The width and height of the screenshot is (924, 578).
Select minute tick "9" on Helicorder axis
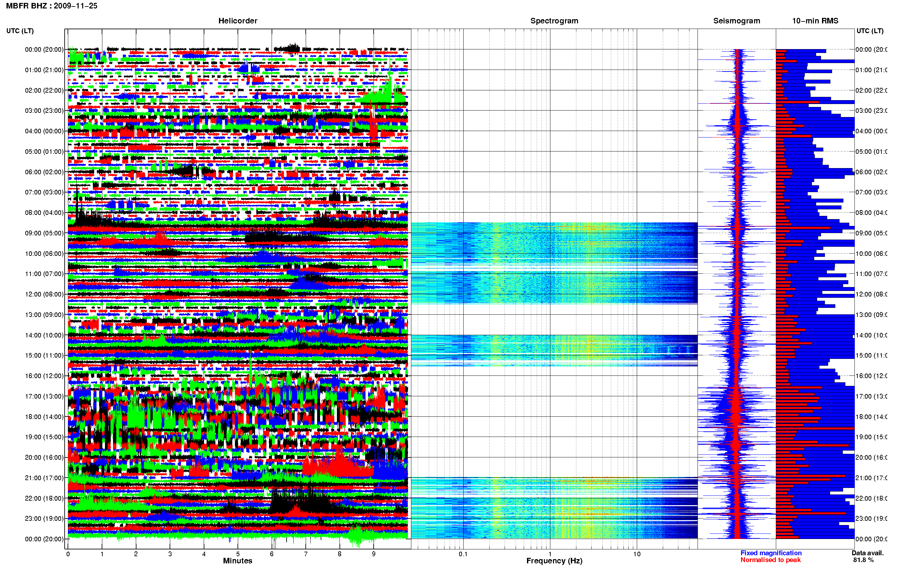[x=374, y=554]
